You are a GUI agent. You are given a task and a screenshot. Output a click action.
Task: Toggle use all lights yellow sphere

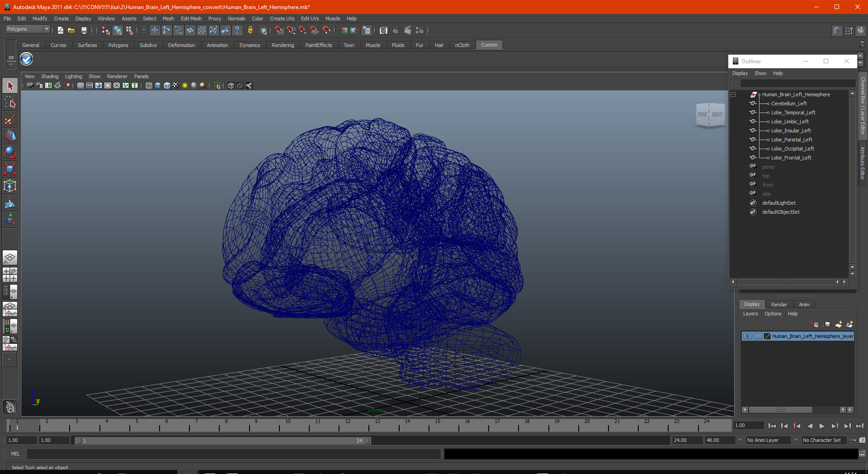click(x=185, y=85)
